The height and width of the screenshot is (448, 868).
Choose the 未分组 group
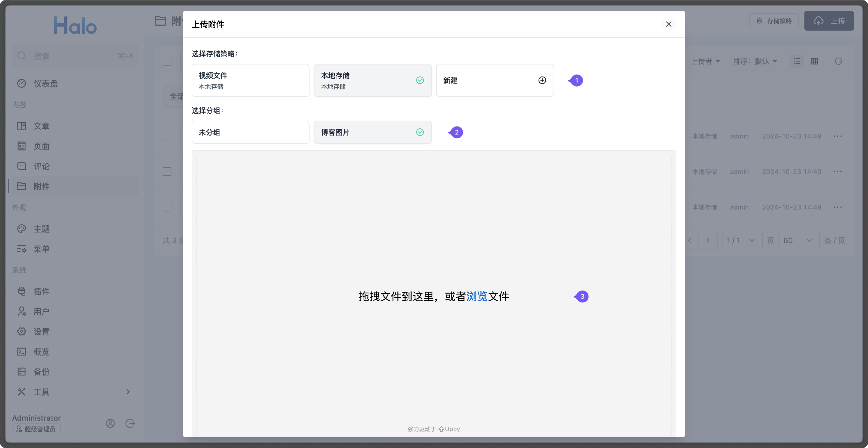tap(250, 132)
